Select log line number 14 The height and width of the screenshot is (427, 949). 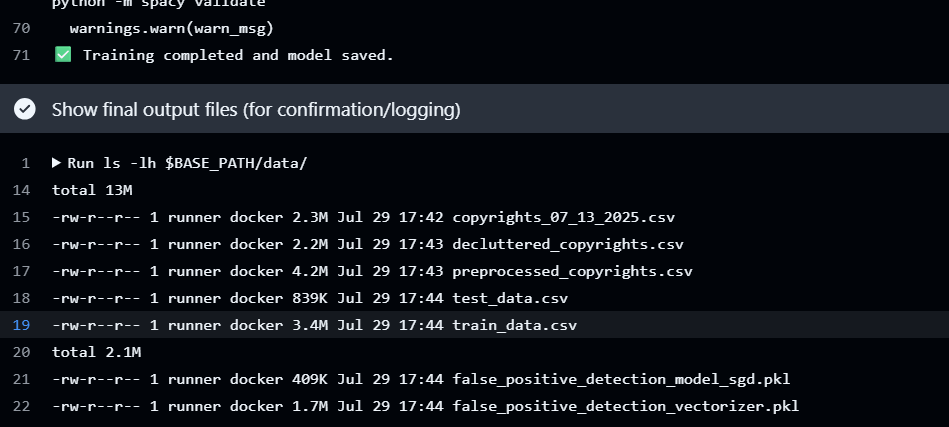pos(21,190)
